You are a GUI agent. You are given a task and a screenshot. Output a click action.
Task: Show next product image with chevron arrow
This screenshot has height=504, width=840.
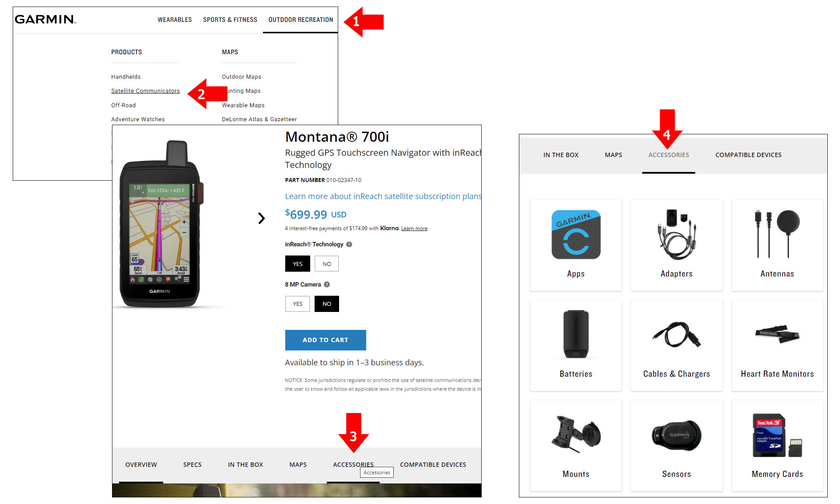[x=262, y=218]
